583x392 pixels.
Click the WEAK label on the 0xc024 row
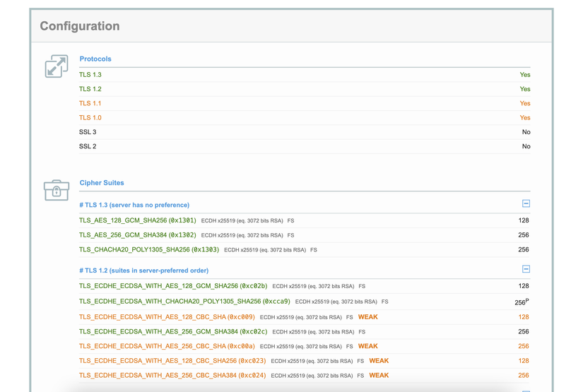pos(379,375)
